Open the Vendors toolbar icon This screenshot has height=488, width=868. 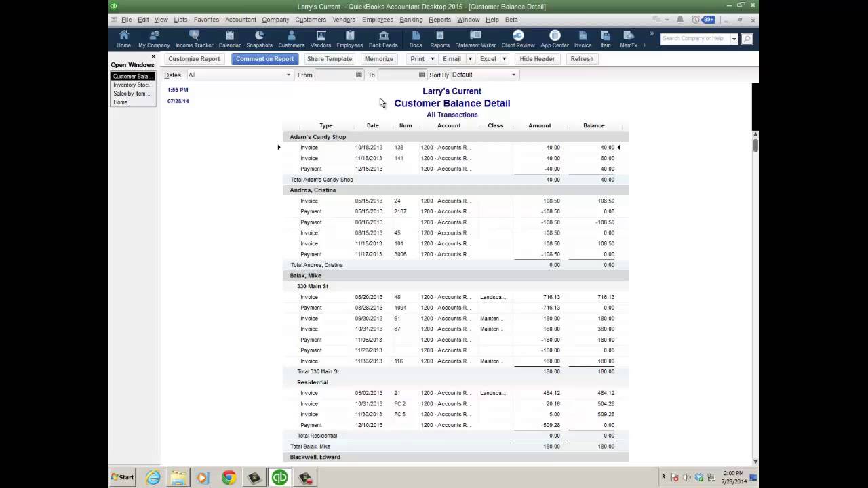coord(321,39)
